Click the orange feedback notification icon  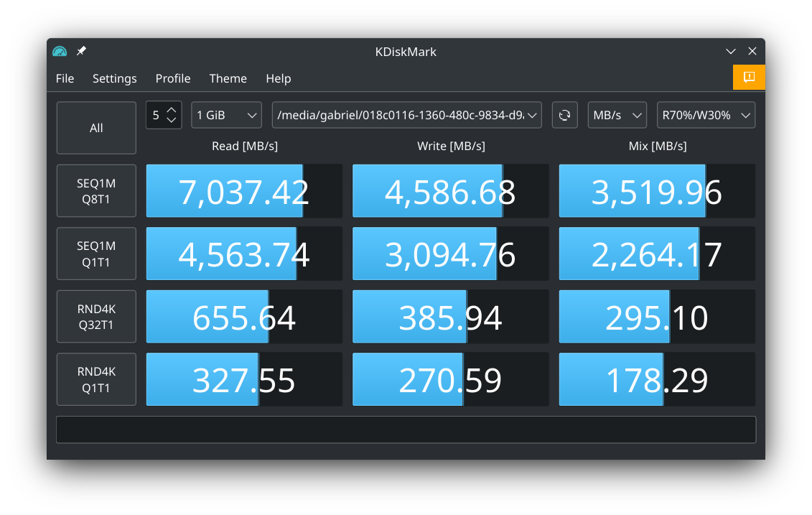click(749, 78)
